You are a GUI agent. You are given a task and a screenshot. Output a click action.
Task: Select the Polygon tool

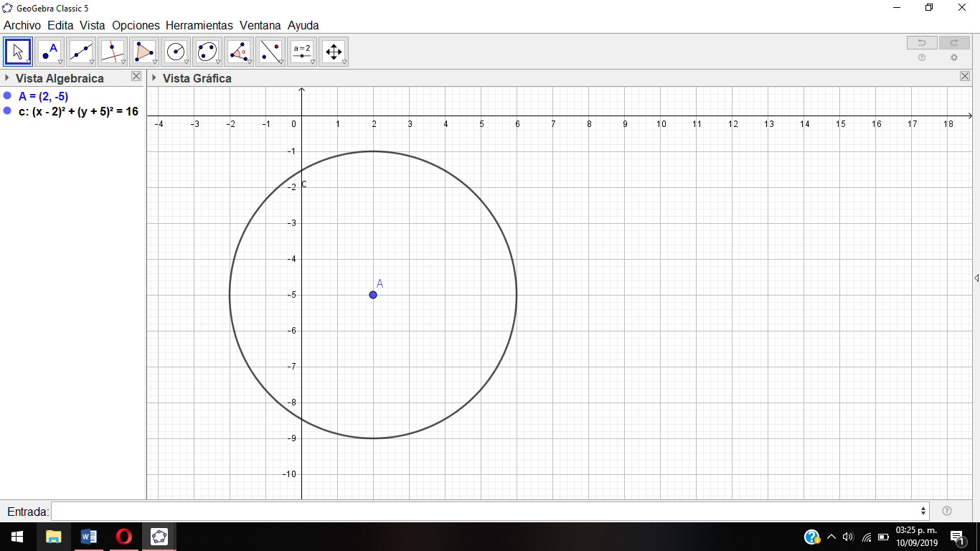(x=144, y=51)
